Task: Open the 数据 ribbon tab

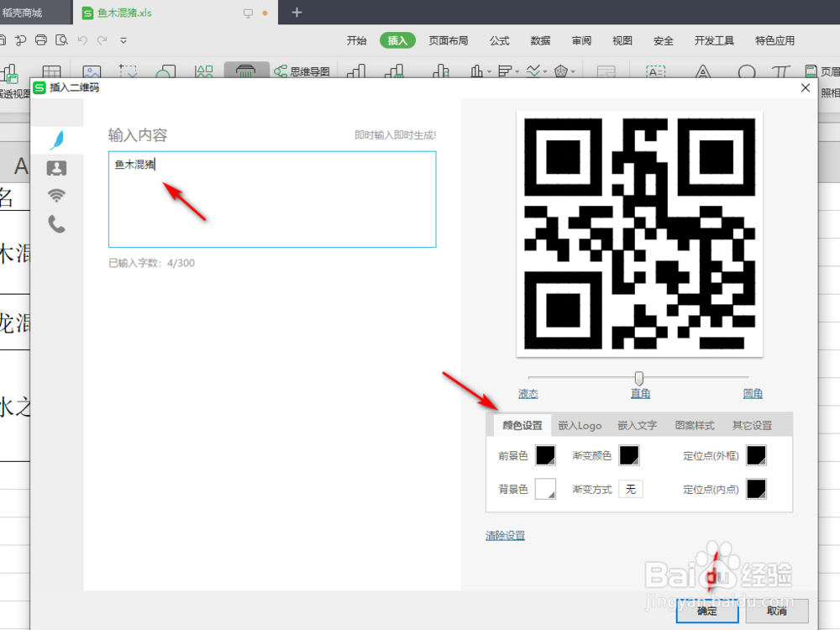Action: tap(540, 40)
